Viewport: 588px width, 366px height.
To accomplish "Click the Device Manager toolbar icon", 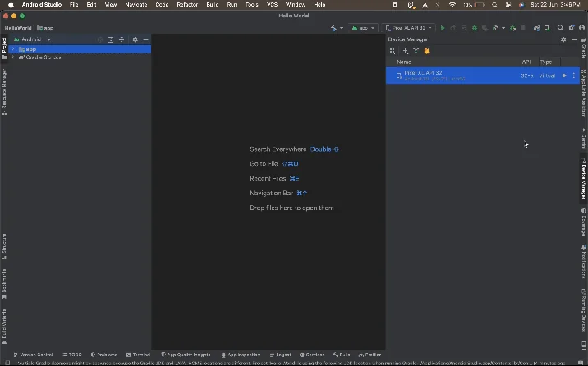I will 548,28.
